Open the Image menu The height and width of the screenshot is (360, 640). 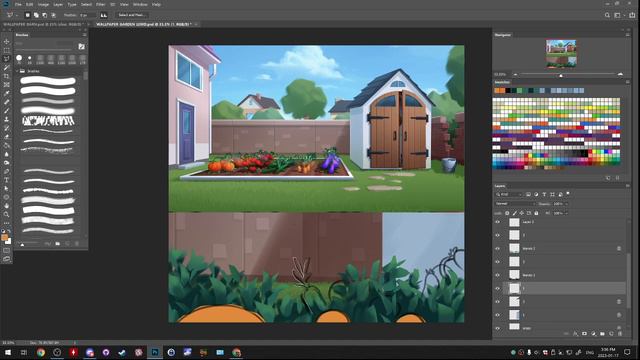point(43,4)
